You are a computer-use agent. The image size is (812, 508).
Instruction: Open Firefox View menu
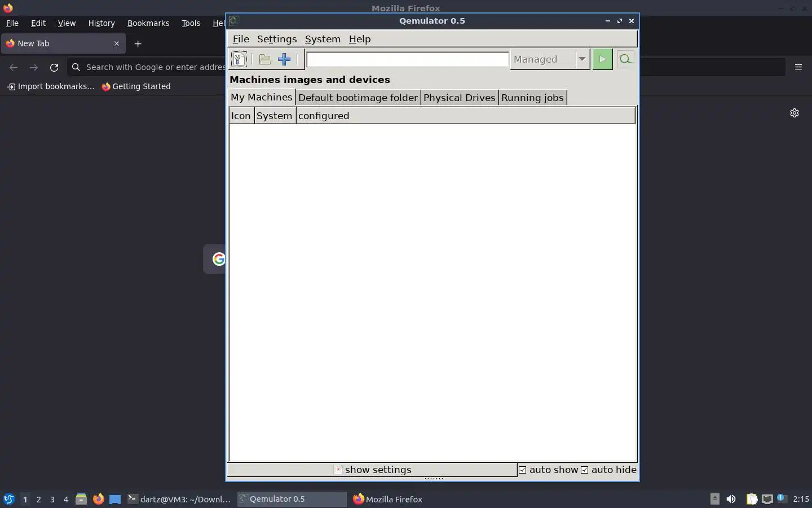67,23
